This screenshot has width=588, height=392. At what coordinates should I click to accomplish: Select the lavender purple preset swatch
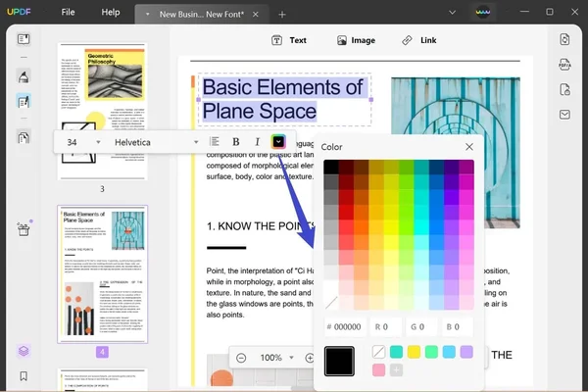point(466,352)
